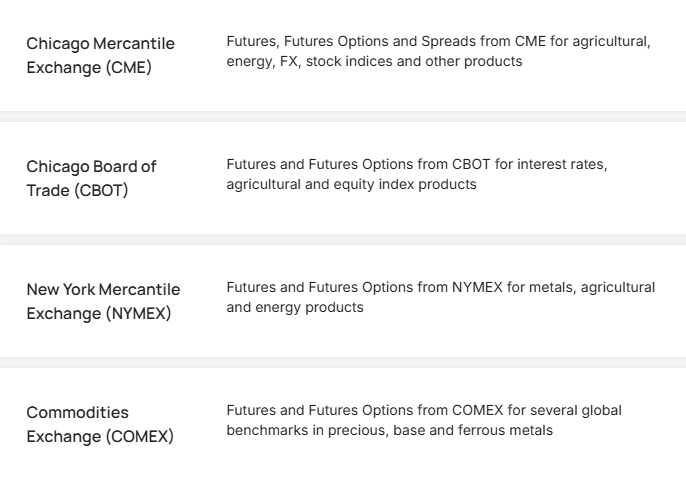Click the 'Exchange (NYMEX)' label line

tap(98, 314)
